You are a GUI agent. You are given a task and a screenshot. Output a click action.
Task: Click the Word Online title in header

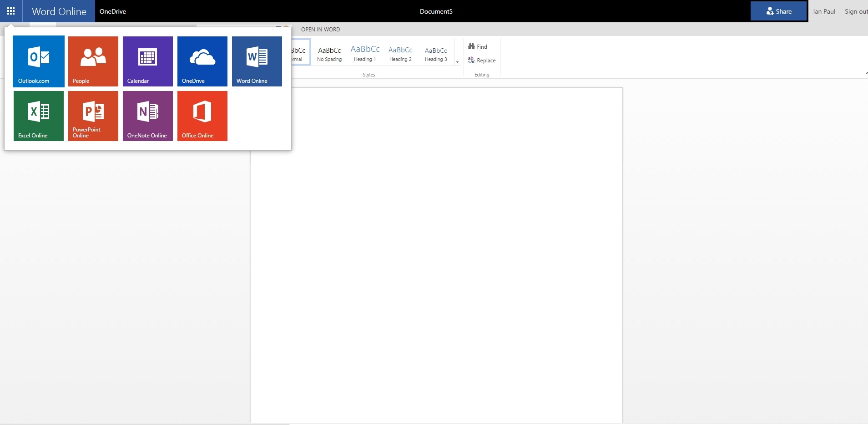[x=59, y=11]
